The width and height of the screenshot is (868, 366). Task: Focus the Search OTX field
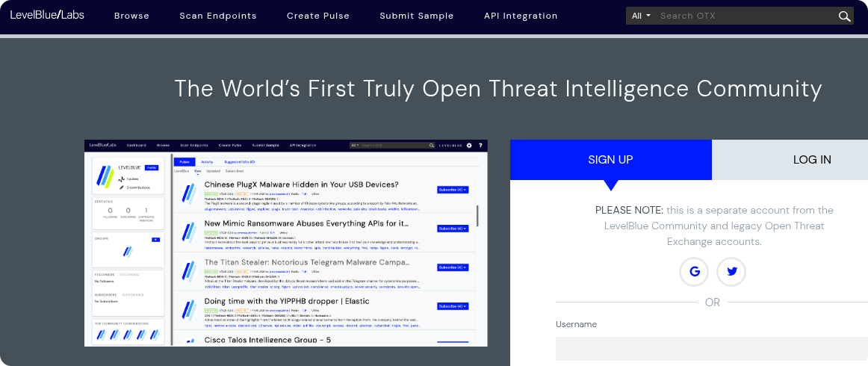(743, 16)
